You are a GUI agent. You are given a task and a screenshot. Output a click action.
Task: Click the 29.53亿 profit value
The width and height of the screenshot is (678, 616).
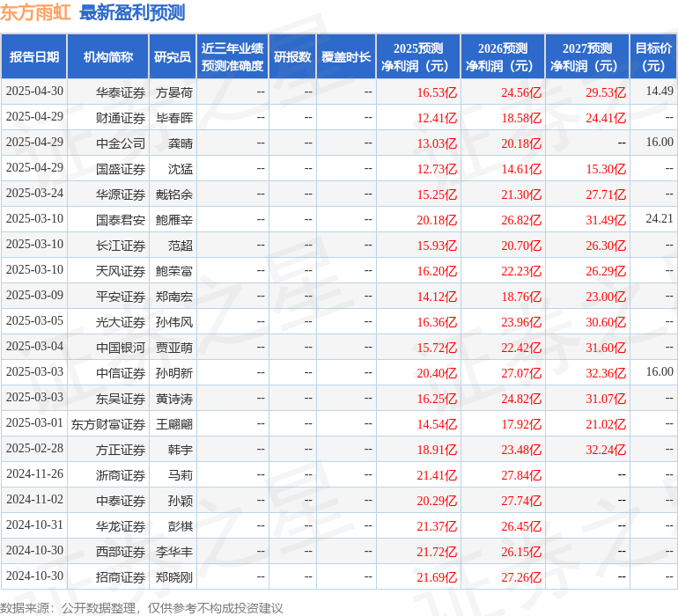606,92
